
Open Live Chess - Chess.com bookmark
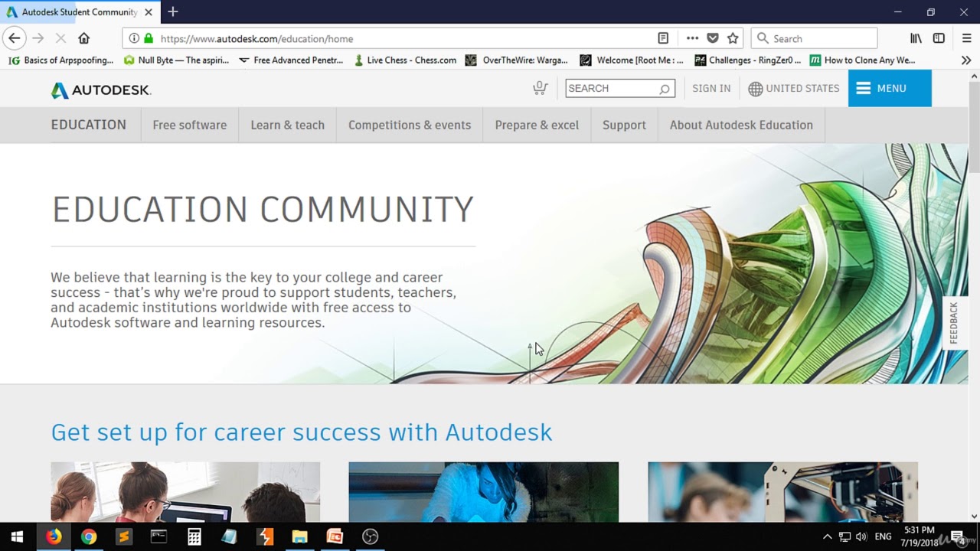(405, 60)
